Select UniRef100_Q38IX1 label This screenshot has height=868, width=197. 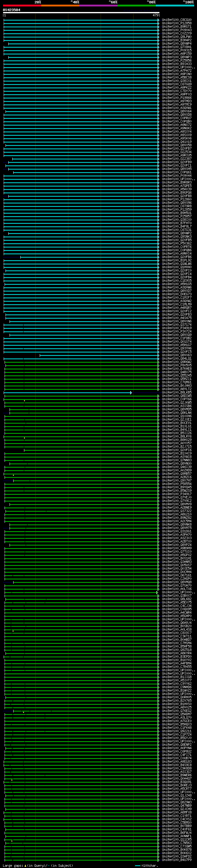coord(176,81)
